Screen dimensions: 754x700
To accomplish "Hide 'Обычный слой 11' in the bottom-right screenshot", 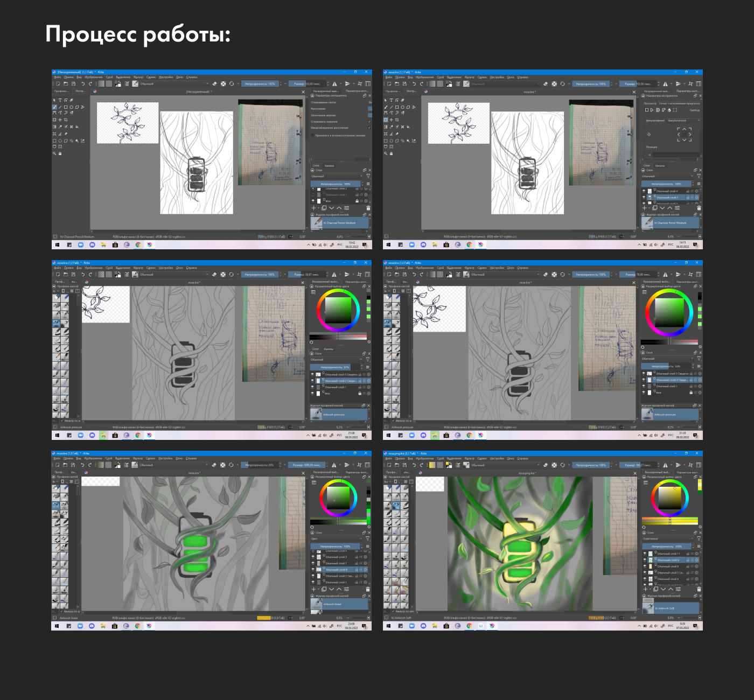I will click(644, 554).
